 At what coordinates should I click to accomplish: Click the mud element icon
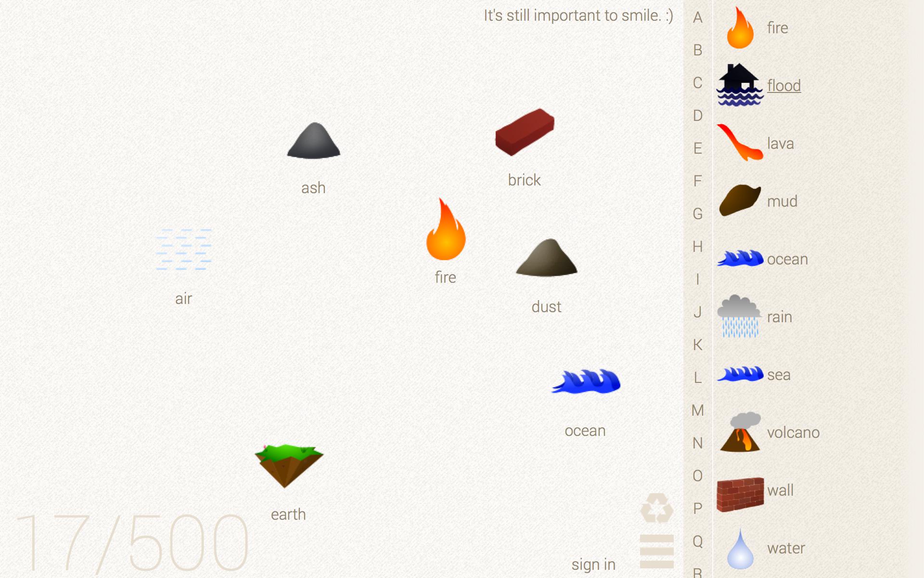(x=740, y=201)
